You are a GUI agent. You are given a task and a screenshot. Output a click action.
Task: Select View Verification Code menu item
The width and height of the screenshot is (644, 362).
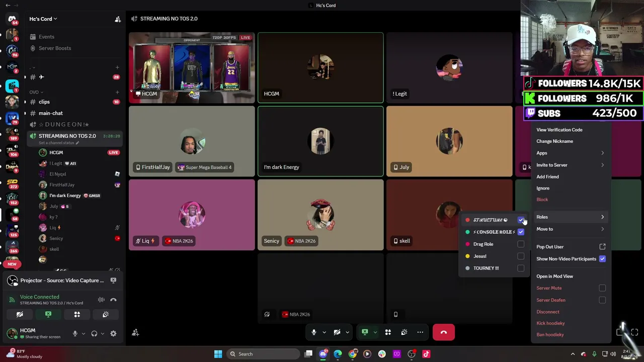pyautogui.click(x=559, y=130)
